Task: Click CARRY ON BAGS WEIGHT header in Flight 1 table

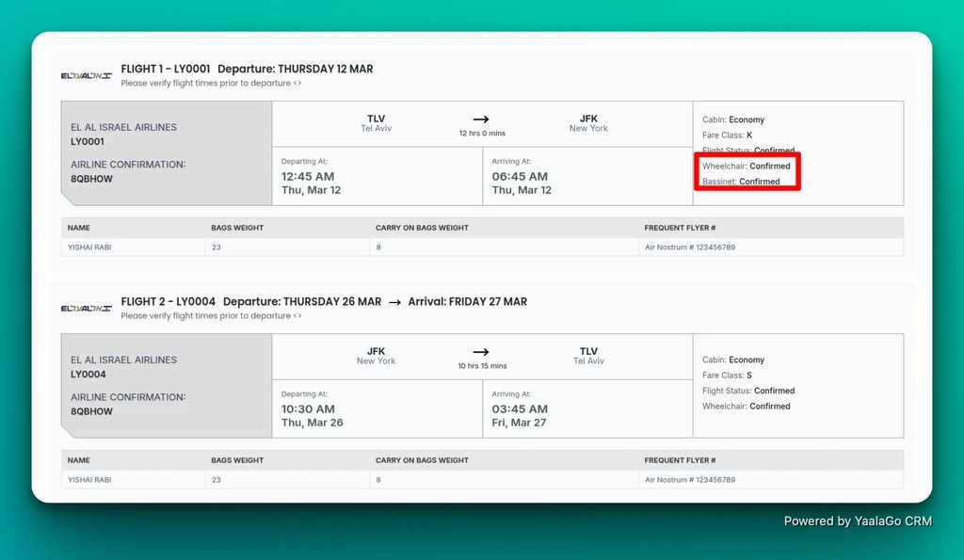Action: 422,228
